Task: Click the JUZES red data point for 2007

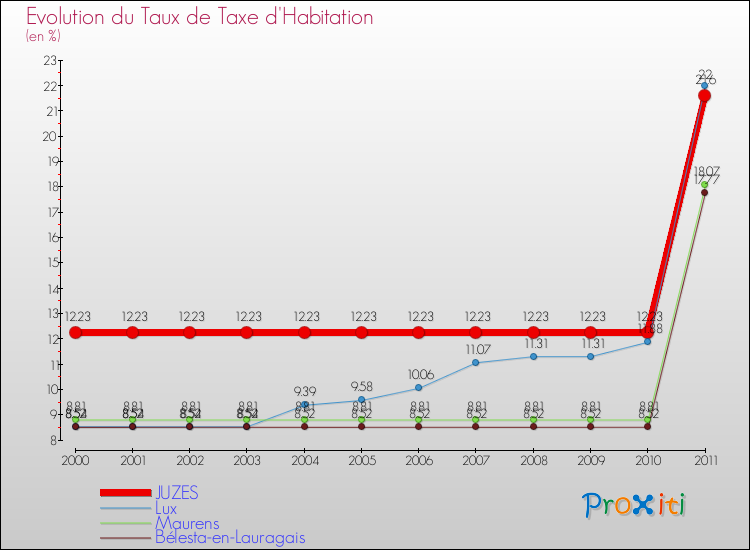Action: pyautogui.click(x=475, y=332)
